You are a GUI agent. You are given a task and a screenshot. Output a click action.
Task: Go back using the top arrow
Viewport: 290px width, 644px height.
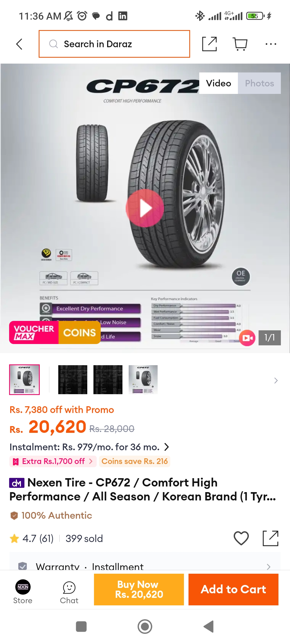(19, 44)
